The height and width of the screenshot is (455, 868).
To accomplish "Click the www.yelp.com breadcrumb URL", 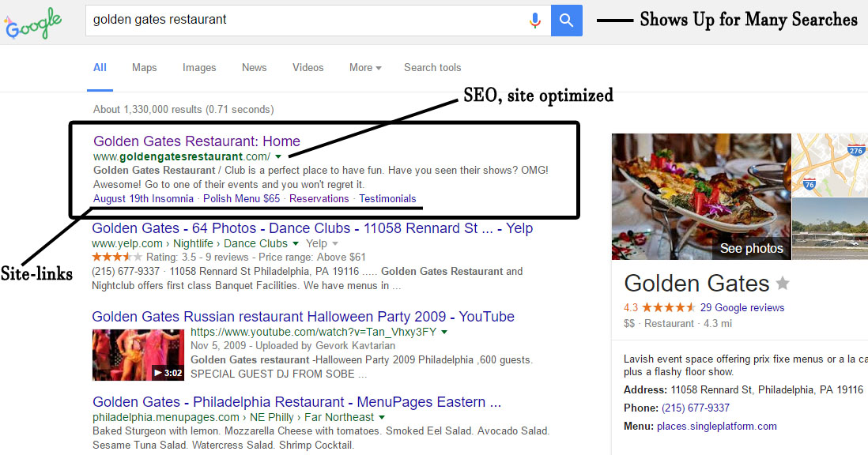I will 127,244.
